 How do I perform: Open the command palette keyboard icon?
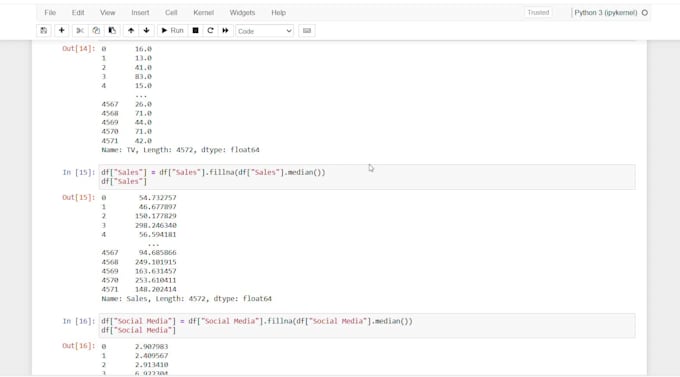tap(307, 31)
